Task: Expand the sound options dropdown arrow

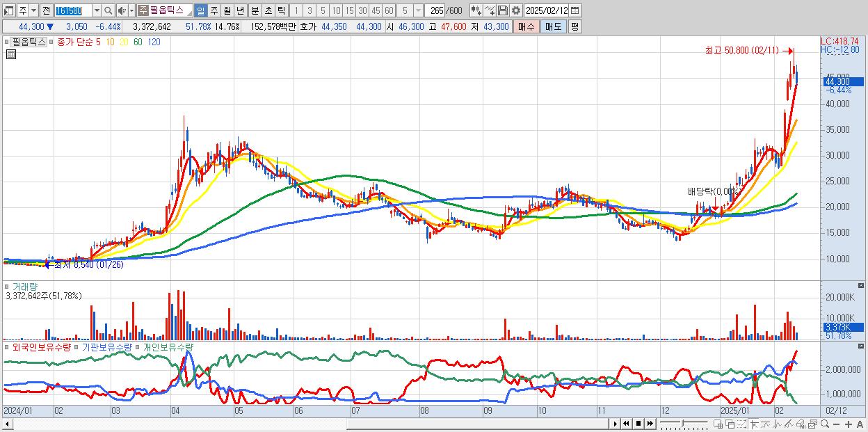Action: (131, 10)
